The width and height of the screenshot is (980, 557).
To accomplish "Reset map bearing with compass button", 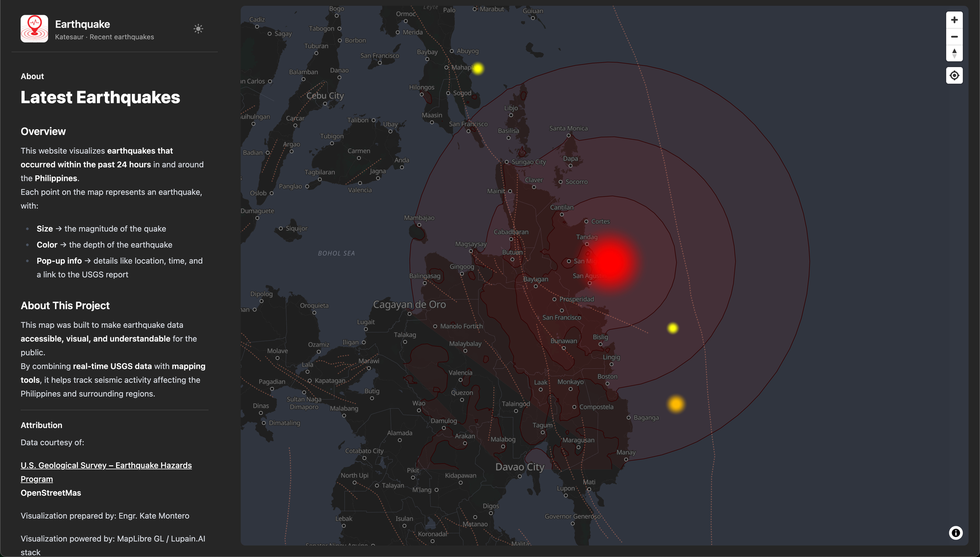I will tap(954, 53).
